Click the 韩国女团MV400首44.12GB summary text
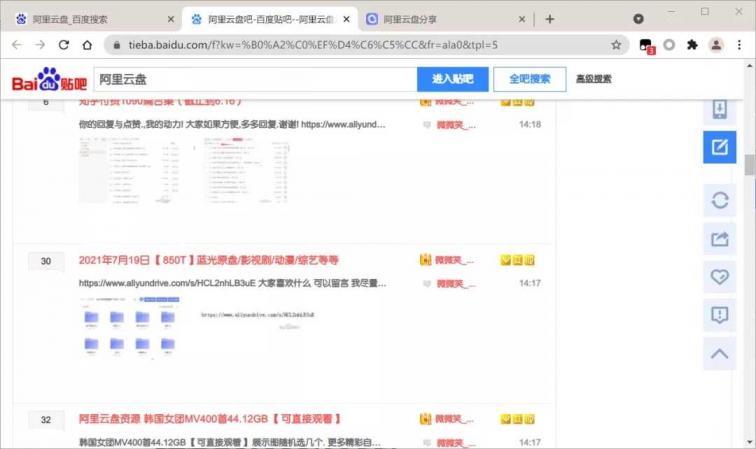 coord(230,442)
